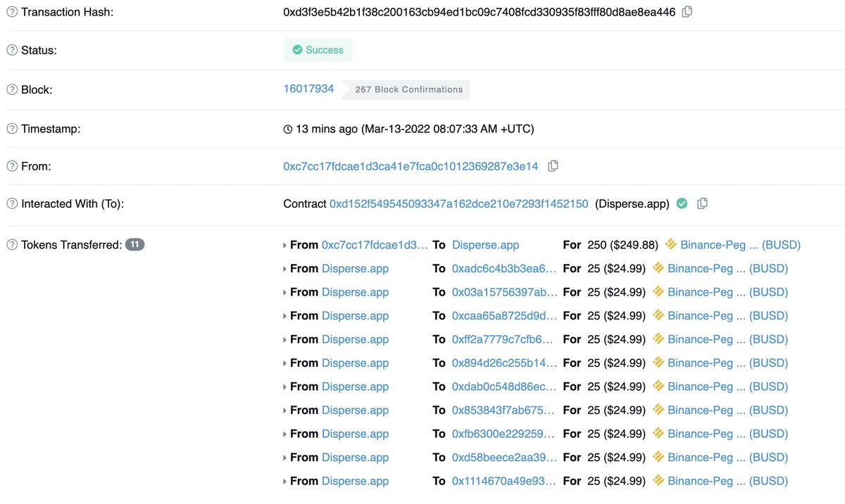Expand the transfer row to 0x894d26c255b14
The width and height of the screenshot is (845, 504).
[284, 363]
